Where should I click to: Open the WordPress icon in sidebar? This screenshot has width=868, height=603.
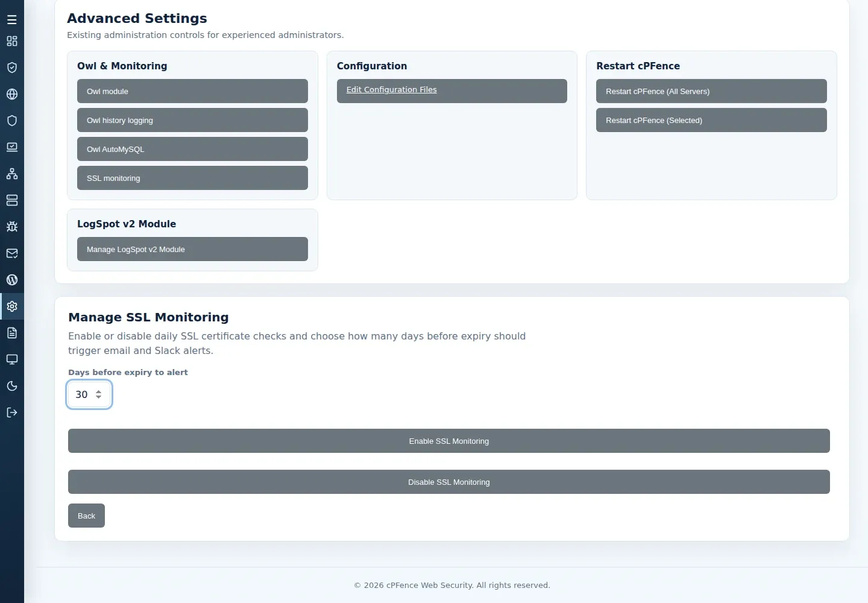[12, 280]
